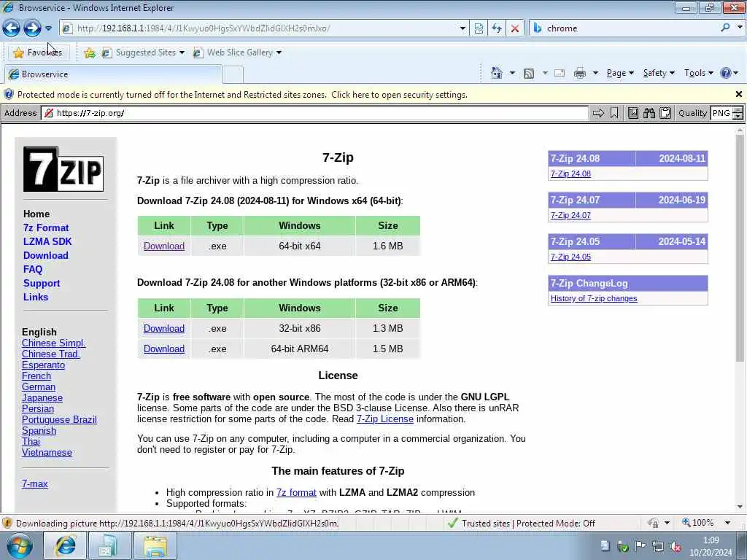The width and height of the screenshot is (747, 560).
Task: Open the Windows Start button
Action: click(20, 545)
